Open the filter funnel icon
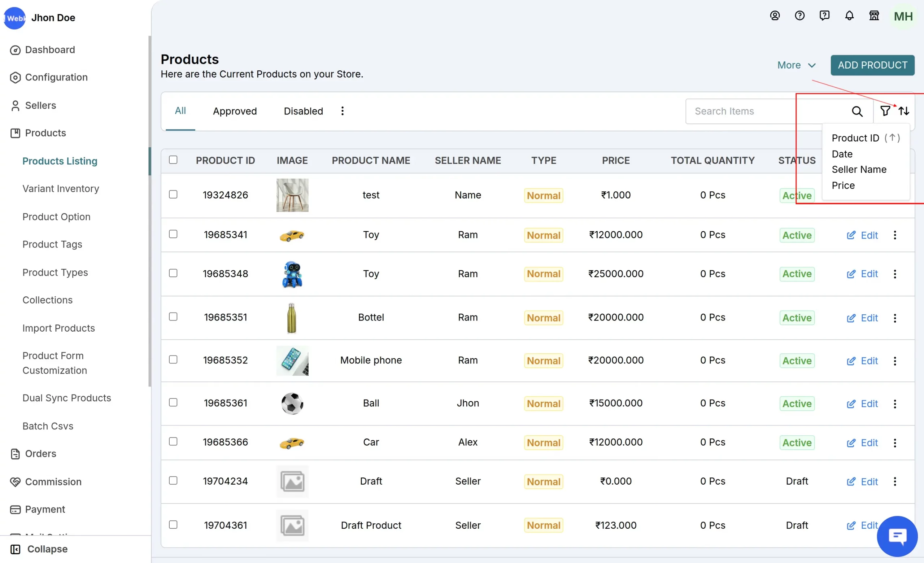 point(885,111)
